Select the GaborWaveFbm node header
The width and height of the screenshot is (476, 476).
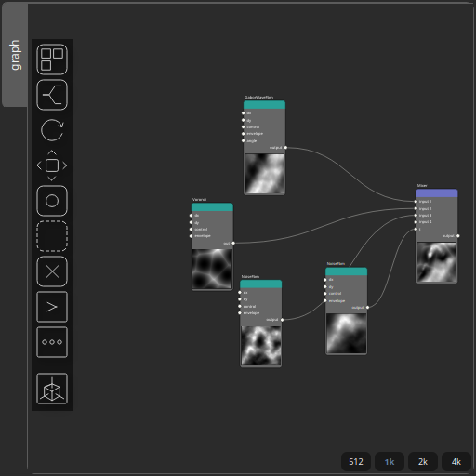click(264, 105)
